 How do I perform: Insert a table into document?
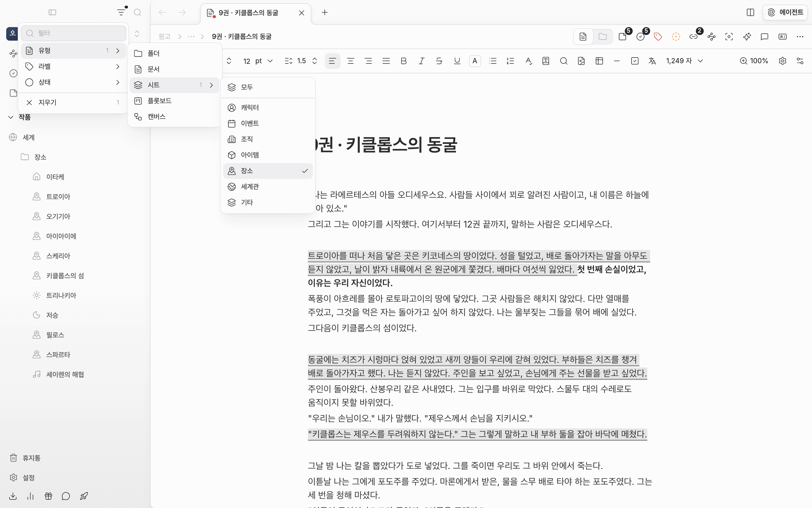pyautogui.click(x=599, y=61)
